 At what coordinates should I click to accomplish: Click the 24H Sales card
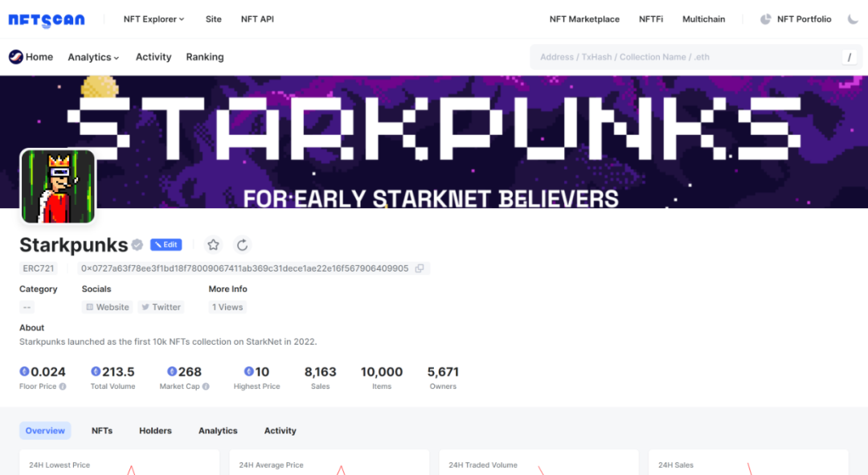[x=748, y=462]
